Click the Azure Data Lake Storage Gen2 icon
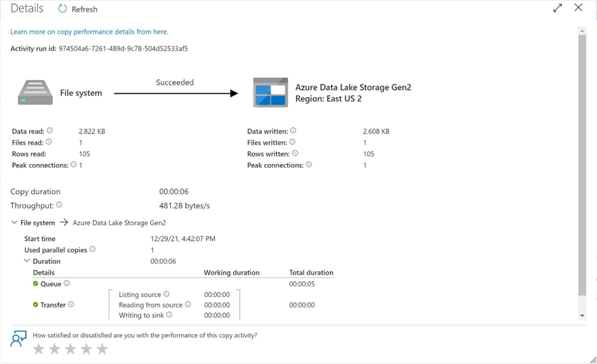Viewport: 597px width, 364px height. click(270, 92)
